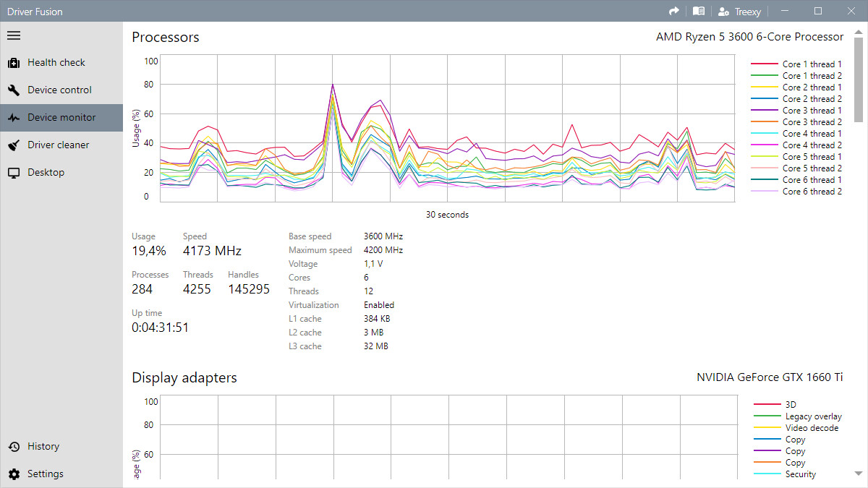The image size is (868, 488).
Task: Open the hamburger navigation menu
Action: [x=14, y=35]
